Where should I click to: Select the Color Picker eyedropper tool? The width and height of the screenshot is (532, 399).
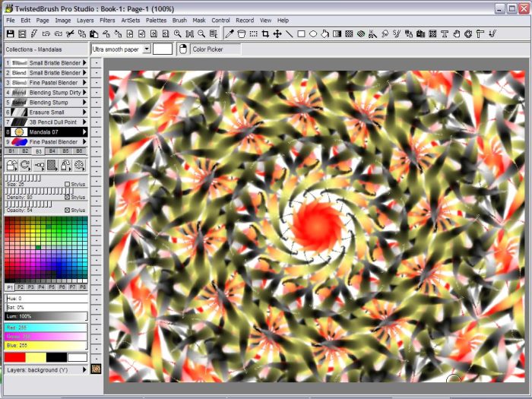(x=229, y=34)
